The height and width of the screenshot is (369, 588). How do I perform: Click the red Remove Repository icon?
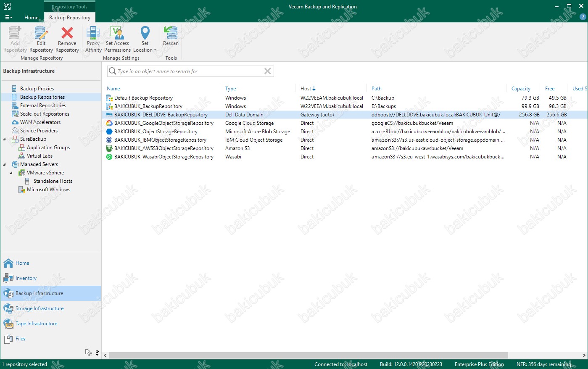(x=67, y=33)
